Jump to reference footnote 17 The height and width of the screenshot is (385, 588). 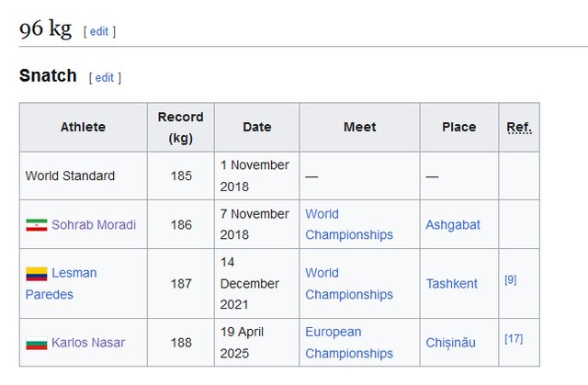pos(513,338)
